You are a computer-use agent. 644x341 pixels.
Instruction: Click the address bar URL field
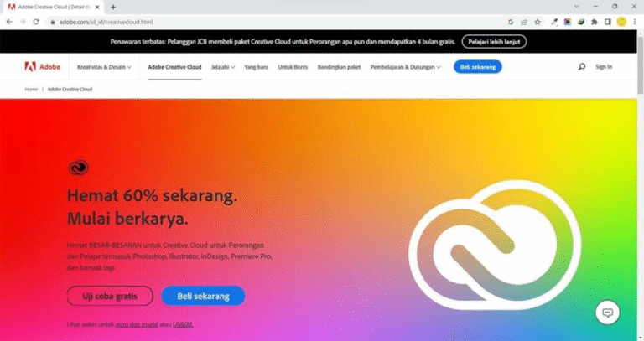coord(279,22)
